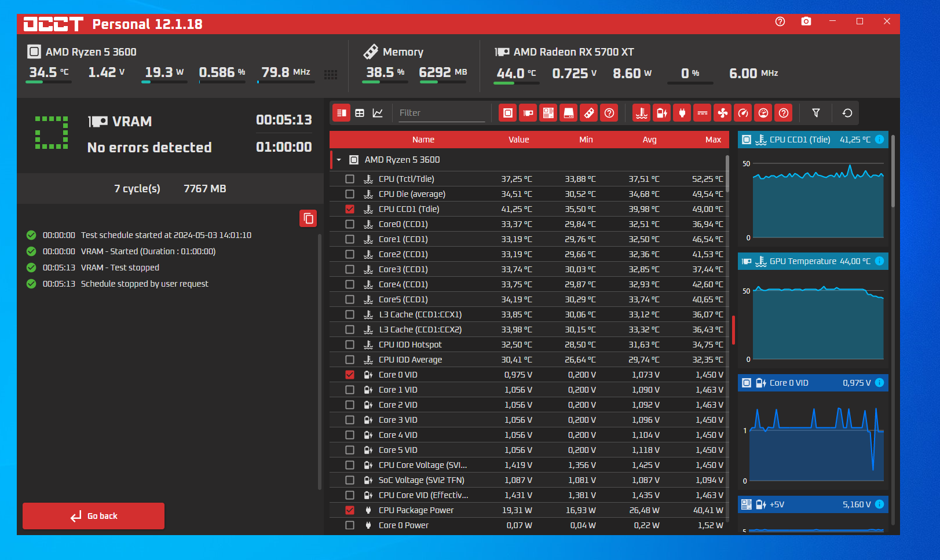Toggle the temperature sensor type filter
The height and width of the screenshot is (560, 940).
tap(642, 113)
